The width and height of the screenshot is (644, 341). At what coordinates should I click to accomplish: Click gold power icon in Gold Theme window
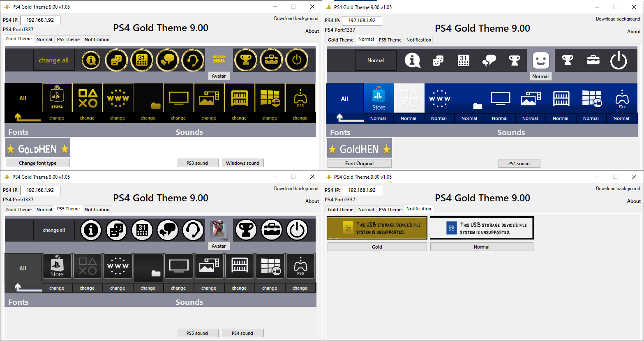[297, 60]
